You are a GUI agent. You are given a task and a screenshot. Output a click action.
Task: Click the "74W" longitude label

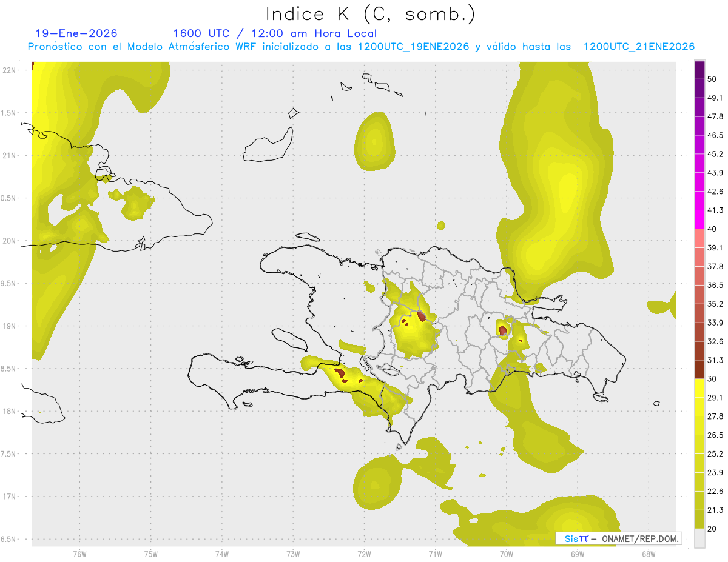(x=222, y=554)
